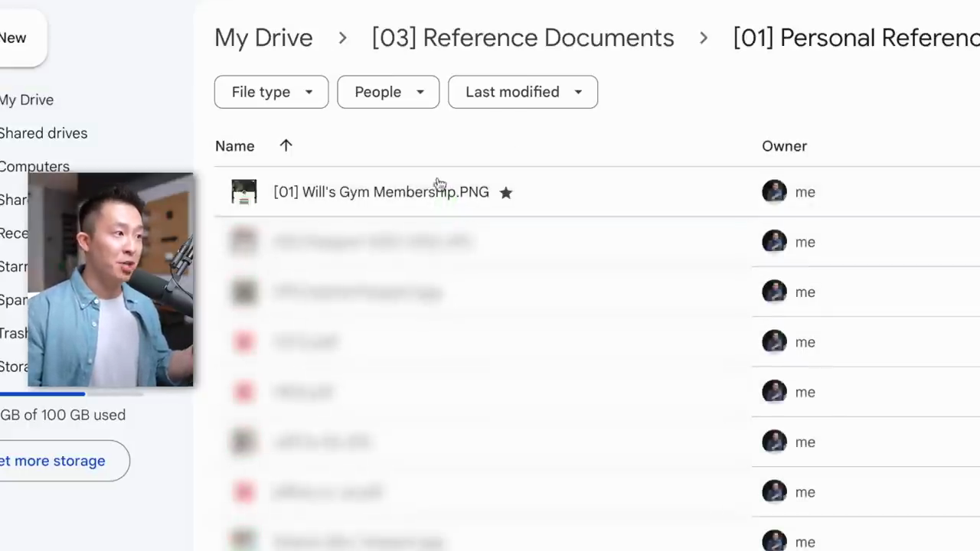The width and height of the screenshot is (980, 551).
Task: Select Shared drives in the sidebar
Action: coord(44,133)
